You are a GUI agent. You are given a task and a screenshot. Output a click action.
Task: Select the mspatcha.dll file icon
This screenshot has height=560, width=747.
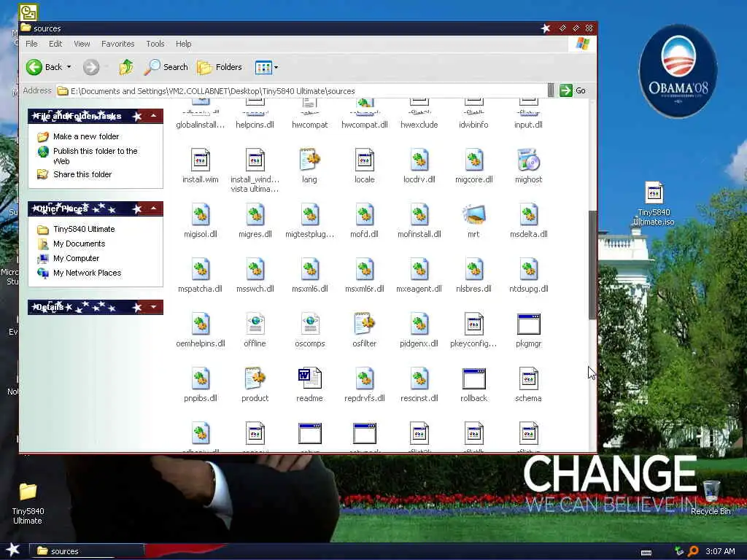200,270
